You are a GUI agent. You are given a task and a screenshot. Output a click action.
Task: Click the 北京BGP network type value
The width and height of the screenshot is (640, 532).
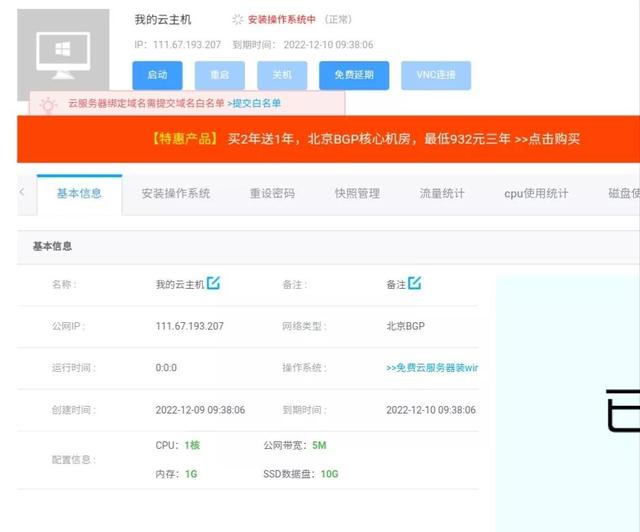click(x=405, y=326)
